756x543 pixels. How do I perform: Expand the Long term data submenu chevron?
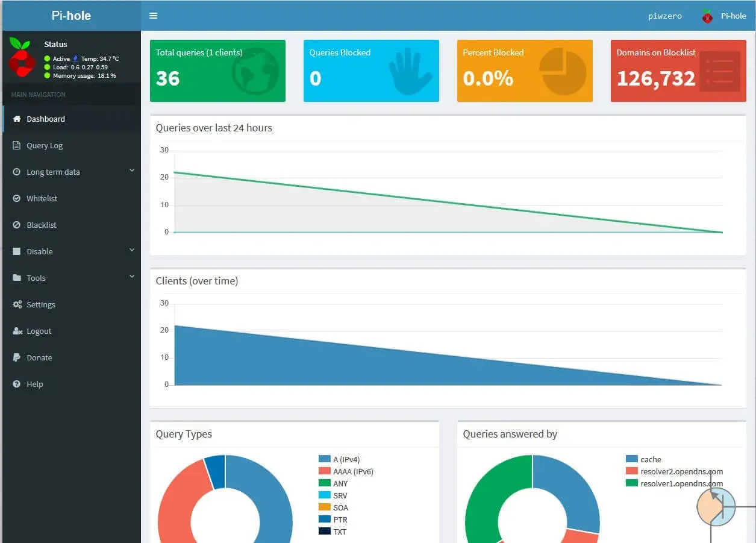[x=132, y=171]
